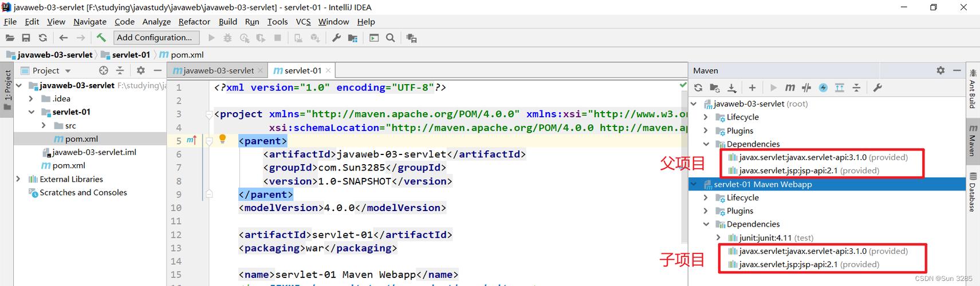
Task: Toggle the Database side tool window
Action: (973, 192)
